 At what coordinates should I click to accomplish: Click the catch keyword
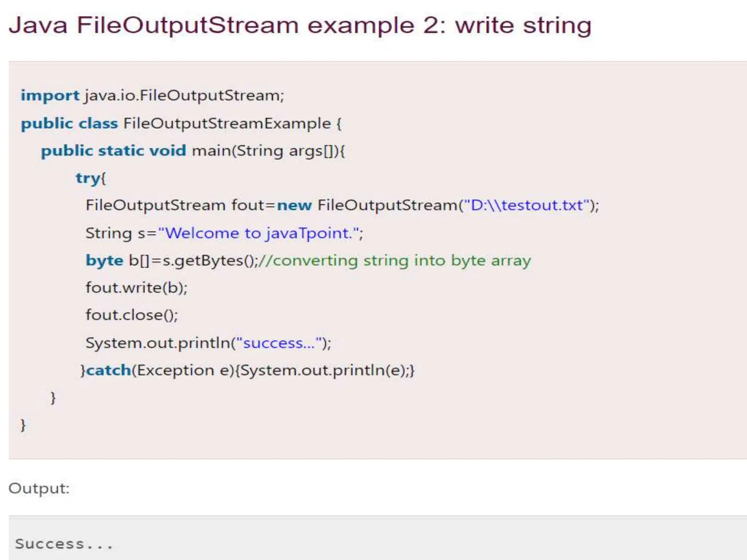[109, 370]
